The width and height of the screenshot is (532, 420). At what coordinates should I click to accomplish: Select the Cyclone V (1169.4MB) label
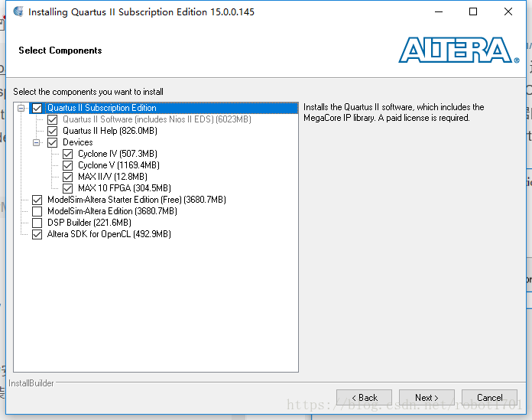pos(118,165)
